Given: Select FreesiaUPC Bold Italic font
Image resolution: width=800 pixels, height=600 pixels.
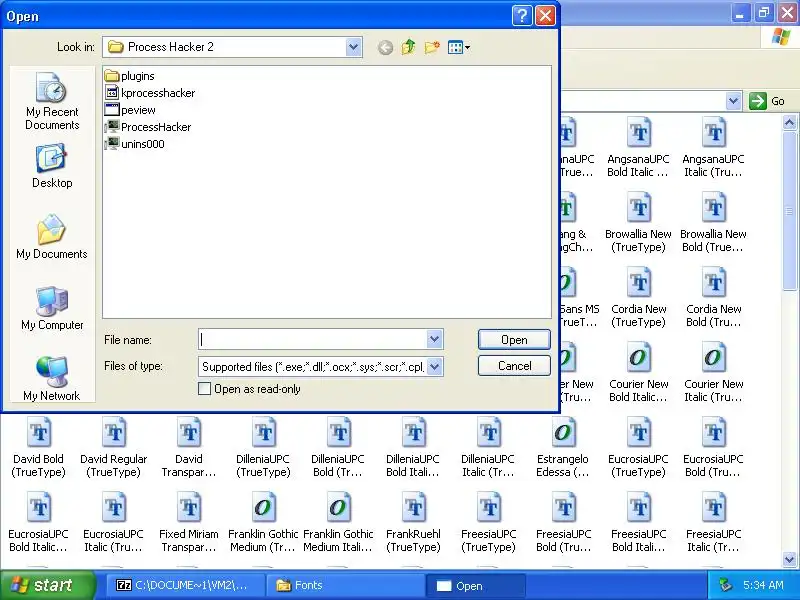Looking at the screenshot, I should (638, 522).
